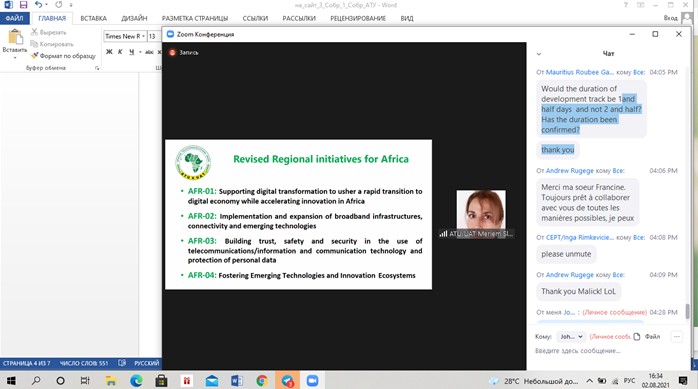Click the Word save icon in quick access toolbar
The width and height of the screenshot is (698, 389).
click(23, 5)
